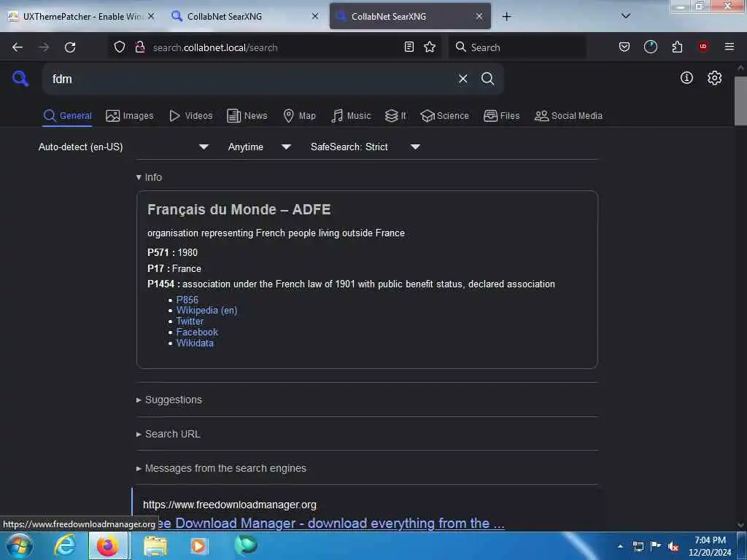Screen dimensions: 747x560
Task: Open SearXNG preferences gear icon
Action: click(x=714, y=77)
